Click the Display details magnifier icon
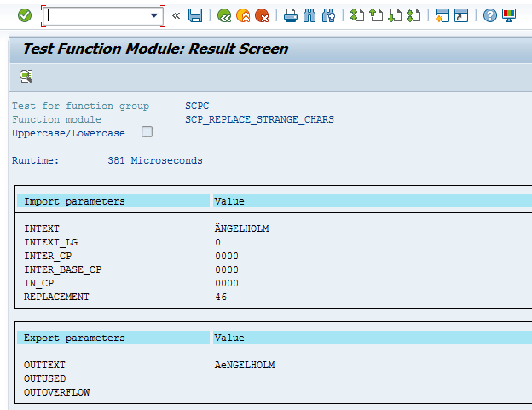The image size is (532, 410). coord(26,77)
